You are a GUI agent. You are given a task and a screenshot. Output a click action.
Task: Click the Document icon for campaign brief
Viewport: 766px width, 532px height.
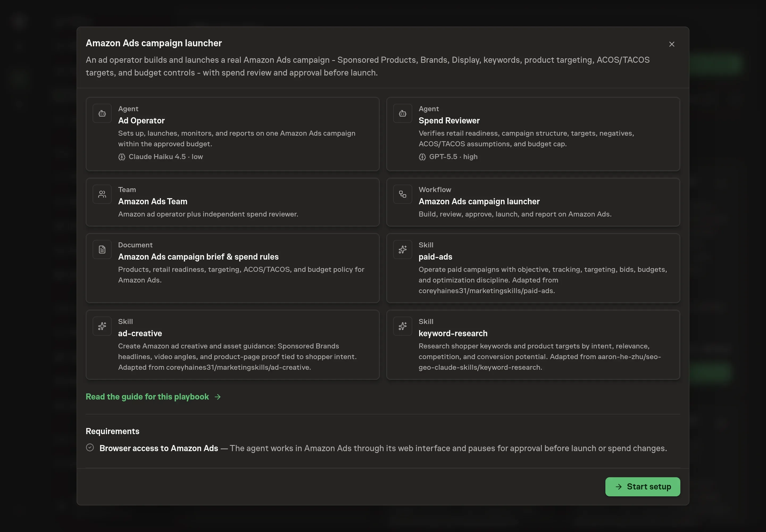102,250
